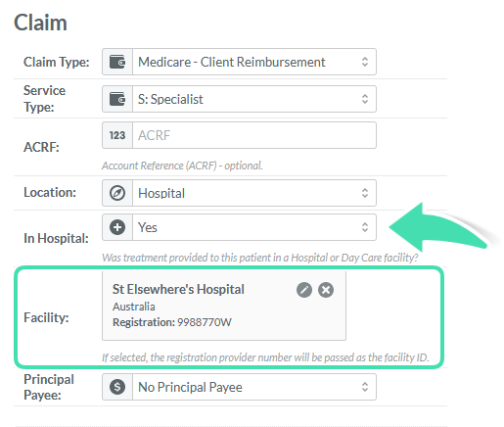This screenshot has width=504, height=427.
Task: Edit St Elsewhere's Hospital facility with pencil icon
Action: [304, 290]
